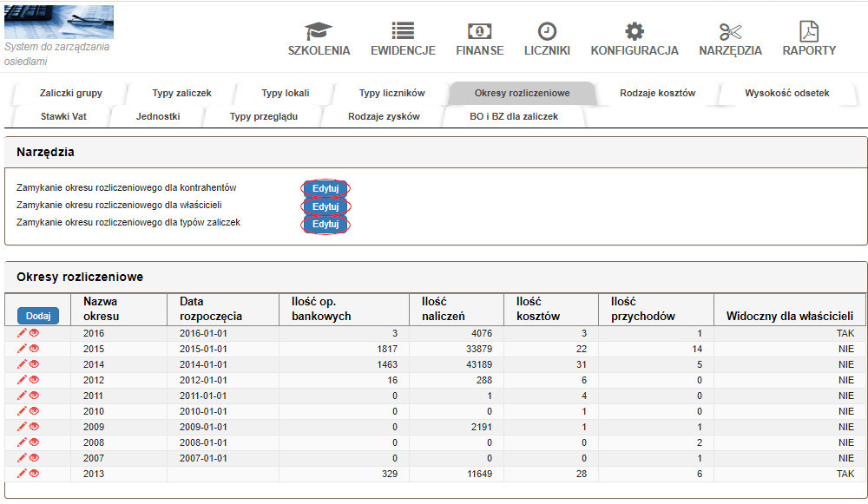Edit the 2012 period with pencil icon
Viewport: 868px width, 504px height.
click(x=22, y=380)
